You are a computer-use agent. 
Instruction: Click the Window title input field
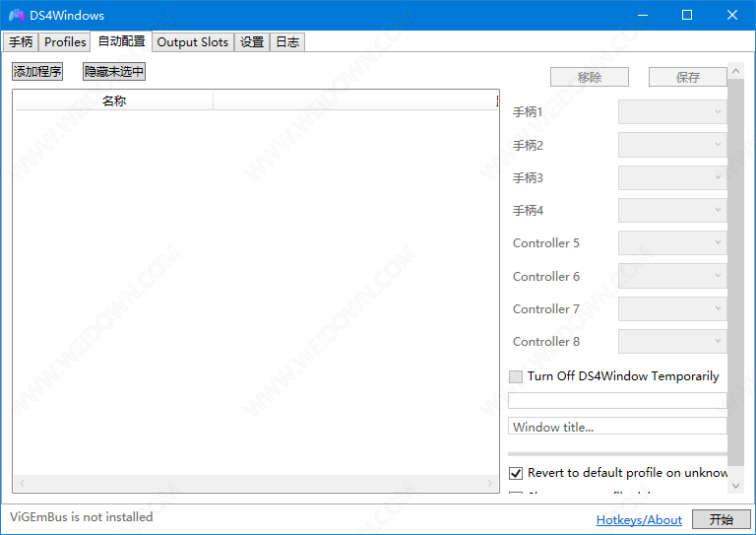pos(617,427)
